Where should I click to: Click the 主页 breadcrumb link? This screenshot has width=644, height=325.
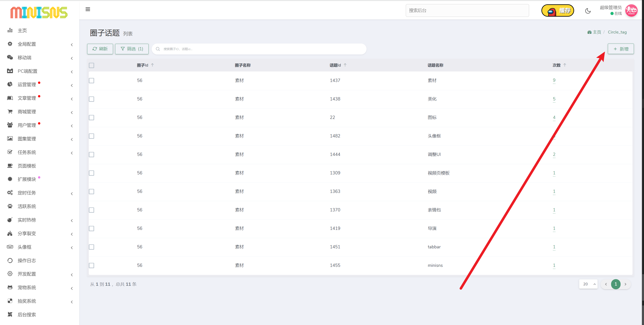597,32
